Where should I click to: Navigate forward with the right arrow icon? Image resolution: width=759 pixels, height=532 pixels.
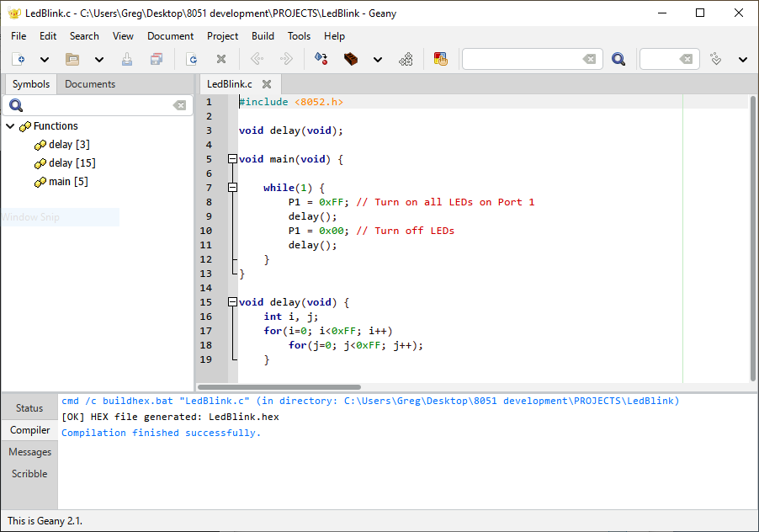[x=286, y=59]
